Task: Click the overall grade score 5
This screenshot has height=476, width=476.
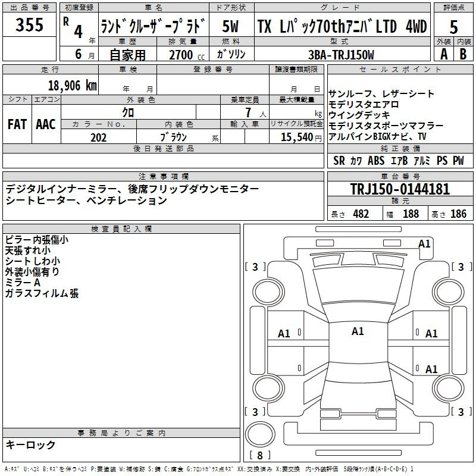Action: coord(453,27)
